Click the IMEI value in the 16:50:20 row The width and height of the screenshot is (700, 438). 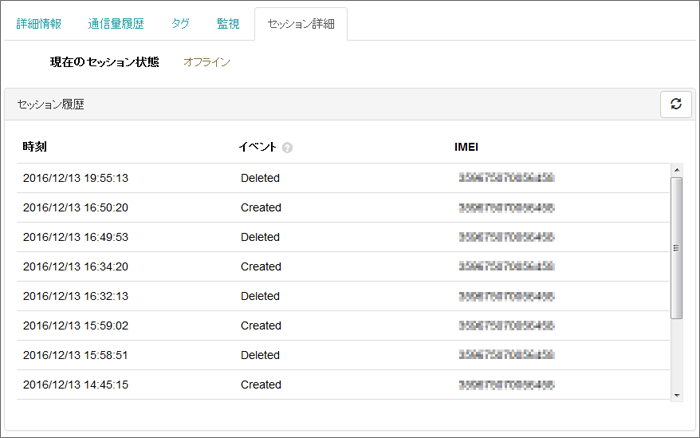(x=507, y=208)
